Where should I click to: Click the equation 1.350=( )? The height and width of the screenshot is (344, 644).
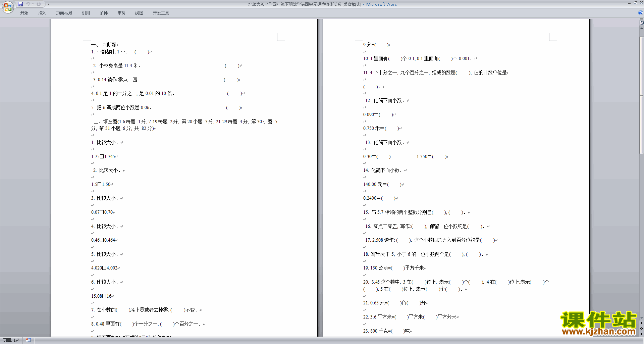point(432,156)
